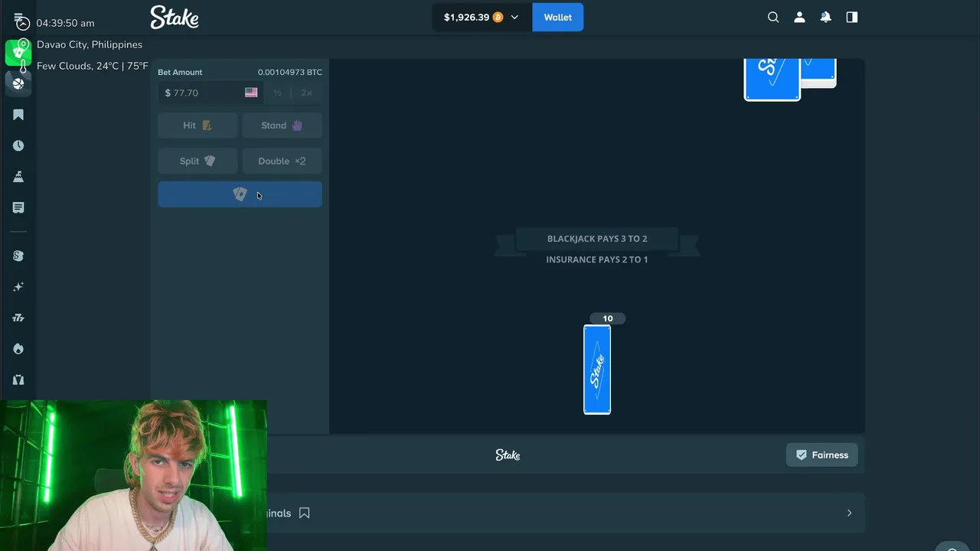The height and width of the screenshot is (551, 980).
Task: Open Stake Originals S icon in sidebar
Action: [18, 256]
